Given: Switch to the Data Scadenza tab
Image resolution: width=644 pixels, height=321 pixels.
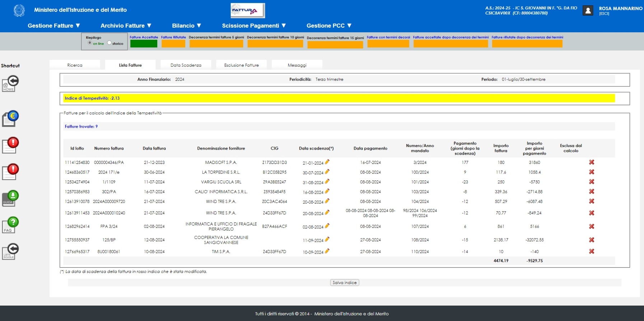Looking at the screenshot, I should coord(186,65).
